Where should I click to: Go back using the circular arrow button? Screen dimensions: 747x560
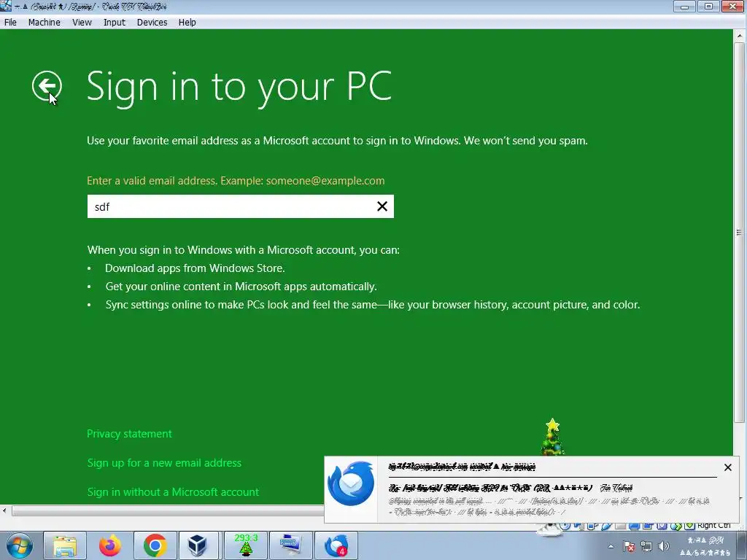[x=47, y=86]
